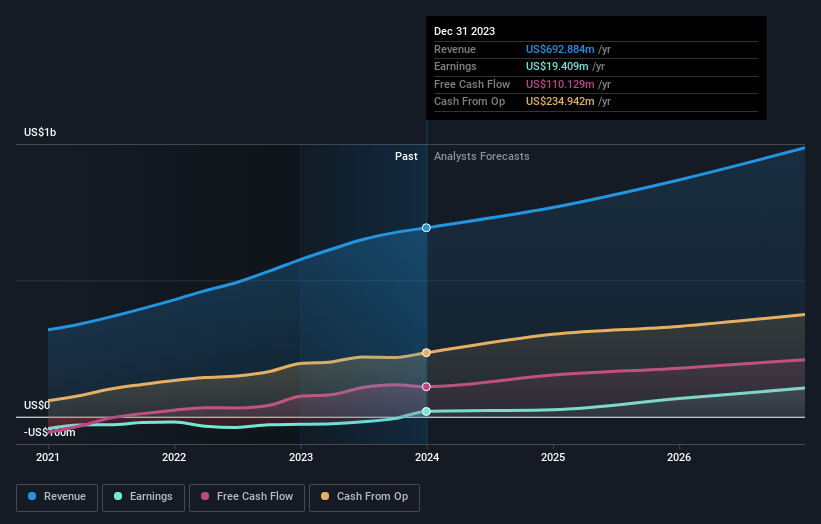Click the Cash From Op label in tooltip

click(470, 102)
